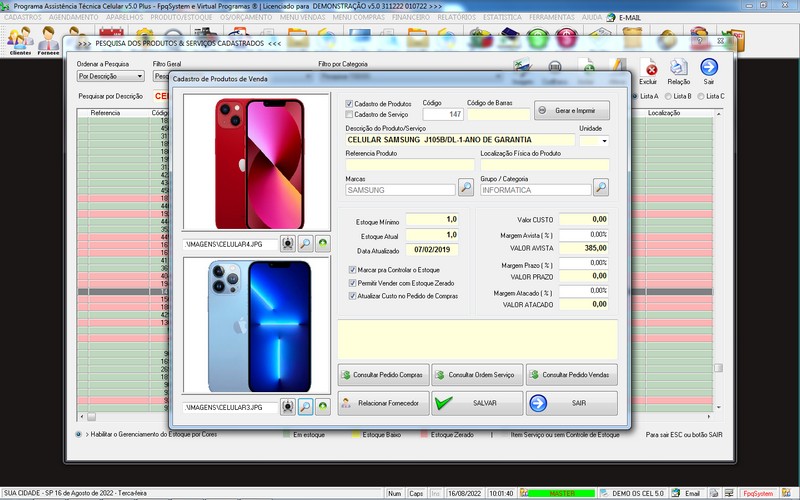The image size is (800, 500).
Task: Open Ordenar a Pesquisa Por Descrição dropdown
Action: click(111, 76)
